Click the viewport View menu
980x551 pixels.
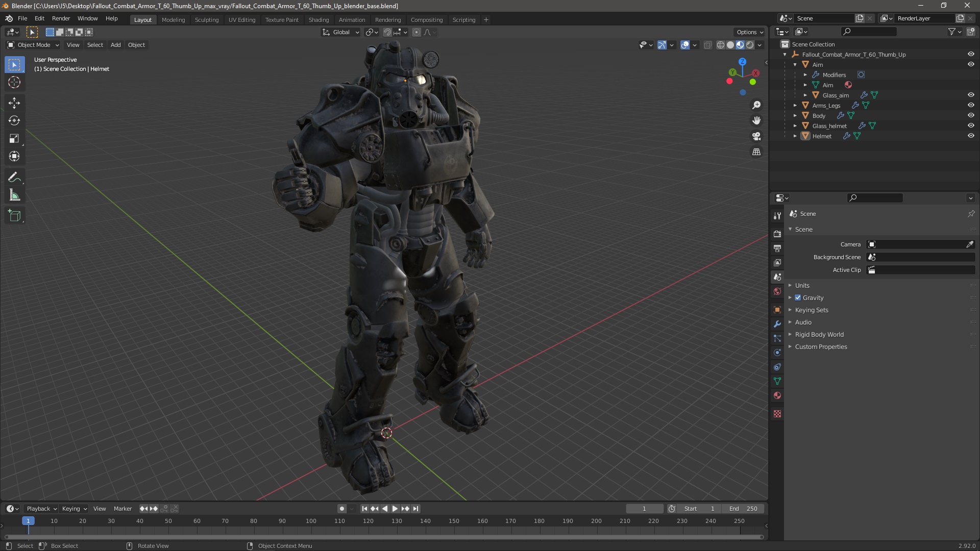click(73, 45)
